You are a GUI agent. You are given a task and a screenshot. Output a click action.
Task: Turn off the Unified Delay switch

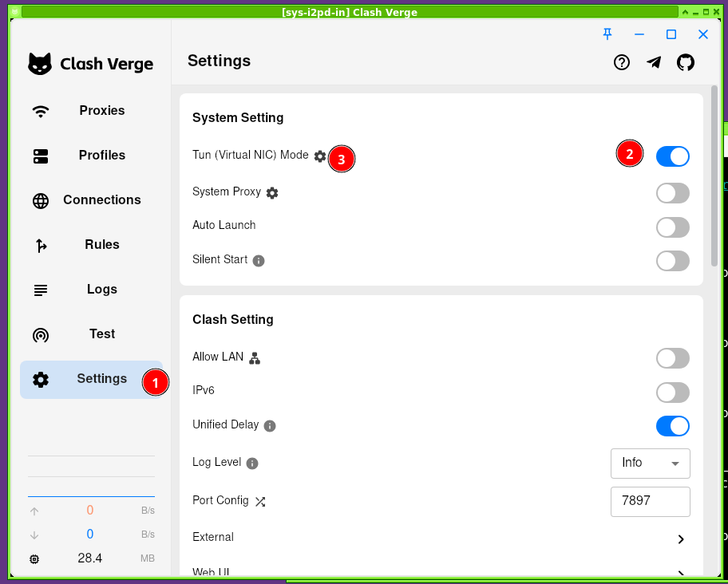(x=673, y=426)
